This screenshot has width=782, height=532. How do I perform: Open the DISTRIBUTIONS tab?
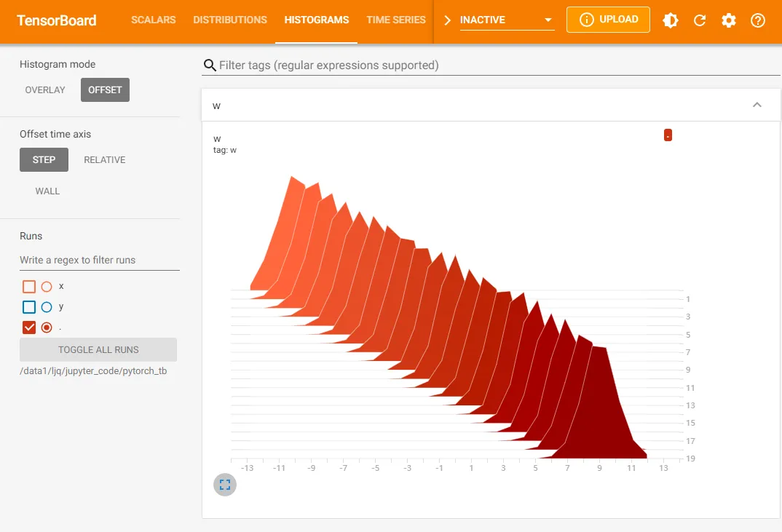(x=230, y=20)
